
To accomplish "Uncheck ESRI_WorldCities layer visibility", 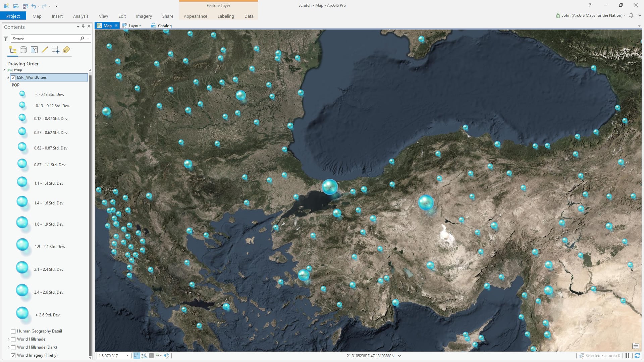I will 13,77.
